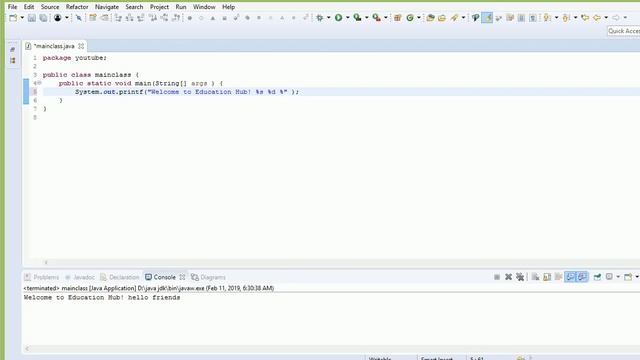Click the Next Annotation icon
This screenshot has width=640, height=360.
click(547, 18)
